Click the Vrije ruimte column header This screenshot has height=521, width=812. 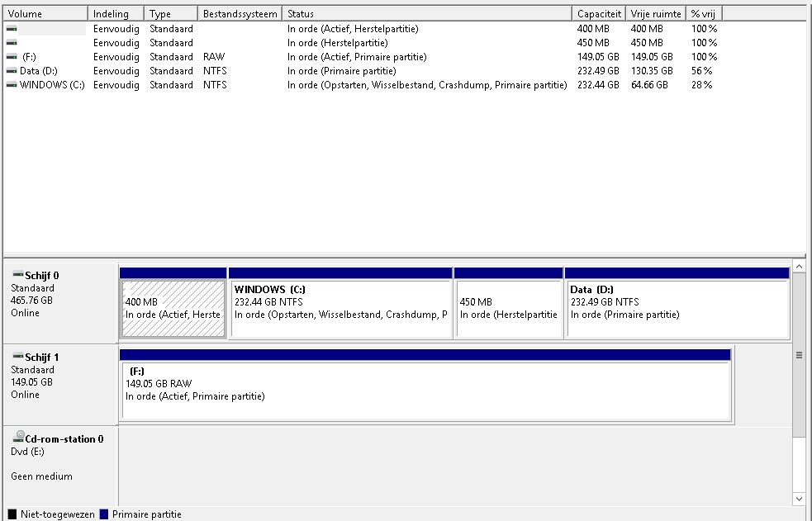click(x=656, y=13)
